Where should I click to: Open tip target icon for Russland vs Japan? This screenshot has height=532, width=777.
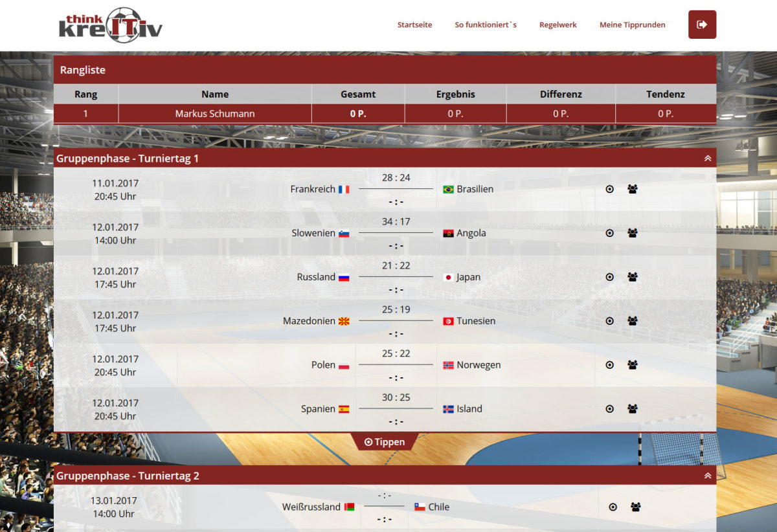pyautogui.click(x=609, y=277)
